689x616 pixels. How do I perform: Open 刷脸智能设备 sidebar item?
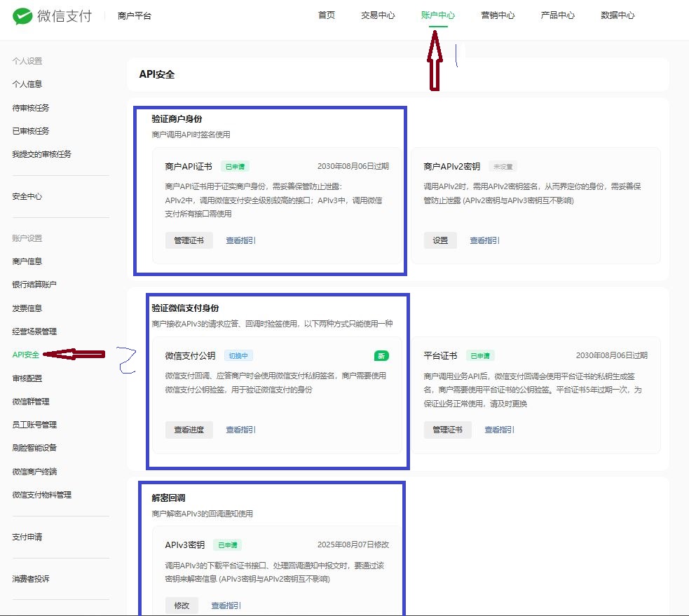[x=34, y=448]
